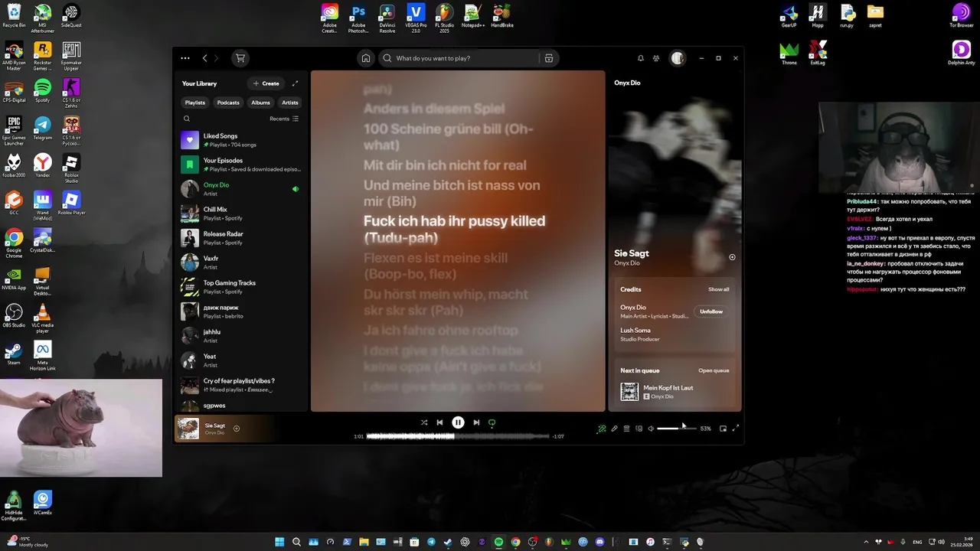Show hidden system tray icons
The image size is (980, 551).
[x=867, y=542]
